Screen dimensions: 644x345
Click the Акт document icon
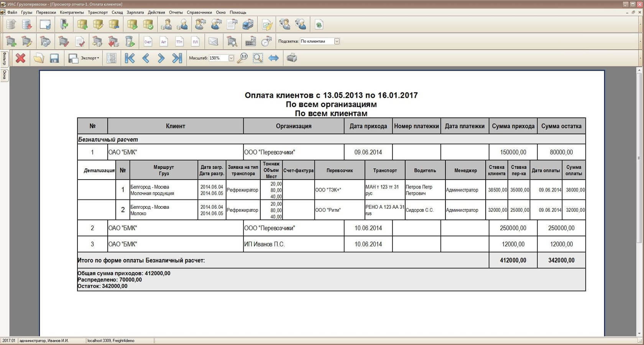(164, 41)
